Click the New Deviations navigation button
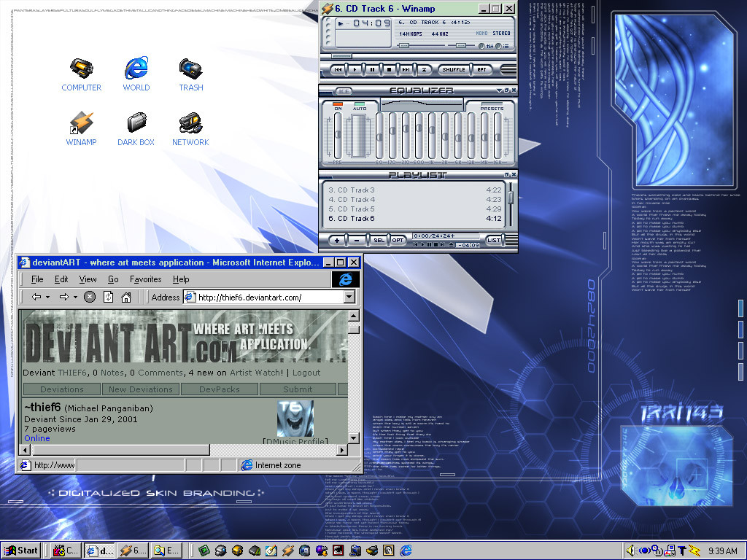The width and height of the screenshot is (747, 560). pyautogui.click(x=141, y=389)
